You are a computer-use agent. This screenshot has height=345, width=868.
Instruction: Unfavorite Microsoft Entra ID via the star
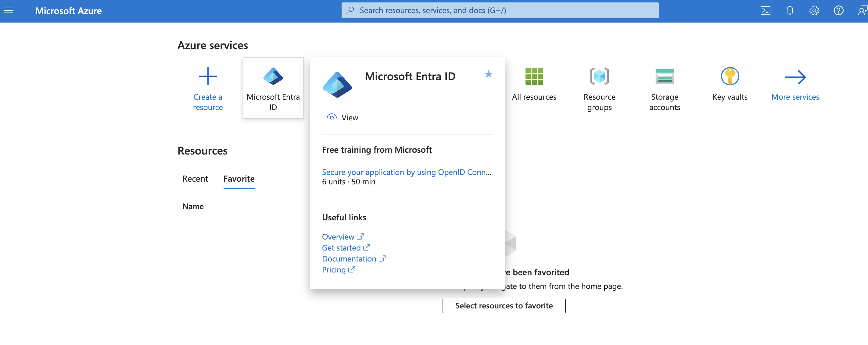[488, 74]
